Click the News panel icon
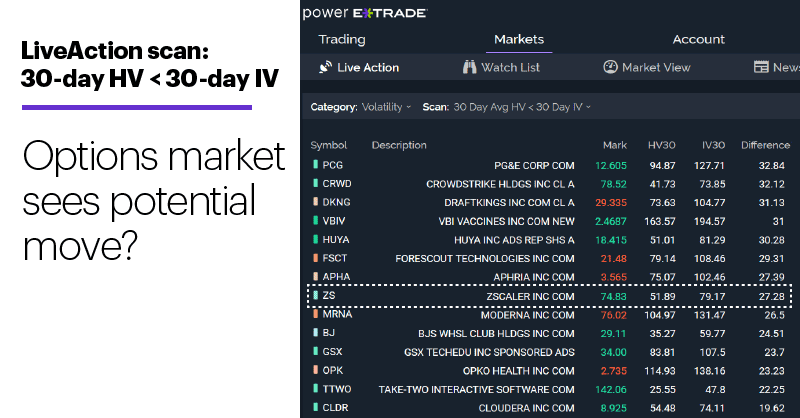This screenshot has height=418, width=800. [761, 67]
